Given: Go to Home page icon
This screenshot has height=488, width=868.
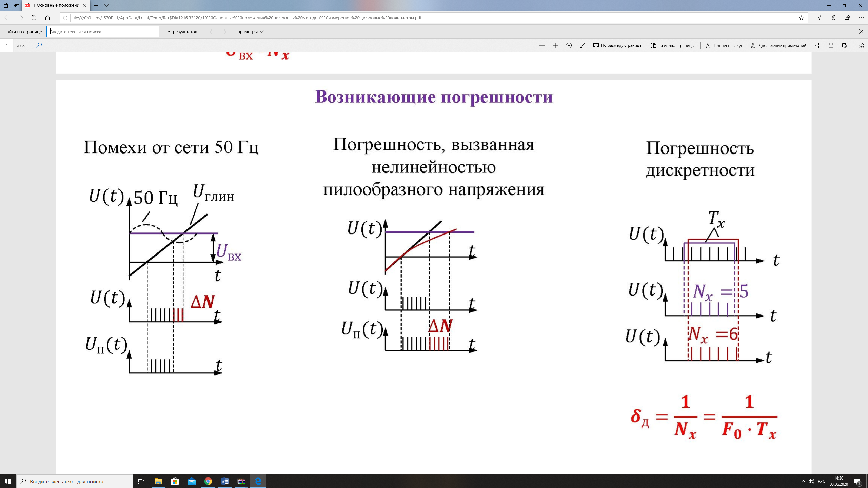Looking at the screenshot, I should click(x=47, y=18).
